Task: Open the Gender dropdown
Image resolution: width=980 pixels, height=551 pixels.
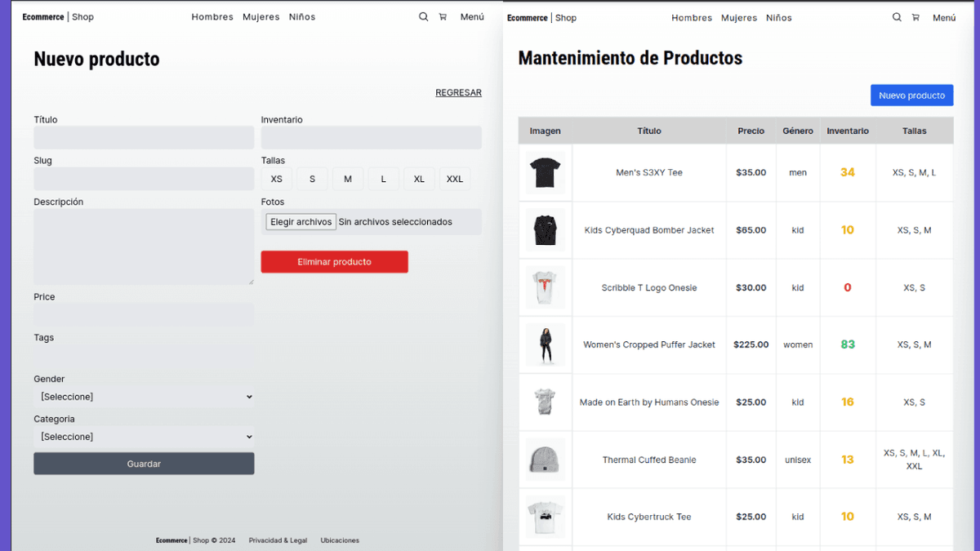Action: click(x=144, y=397)
